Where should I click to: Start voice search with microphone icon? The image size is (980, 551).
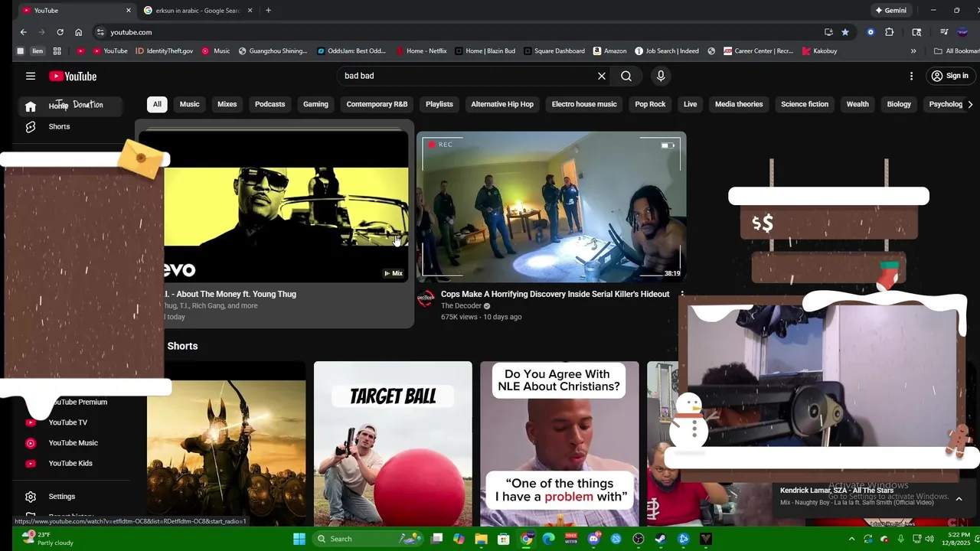661,76
